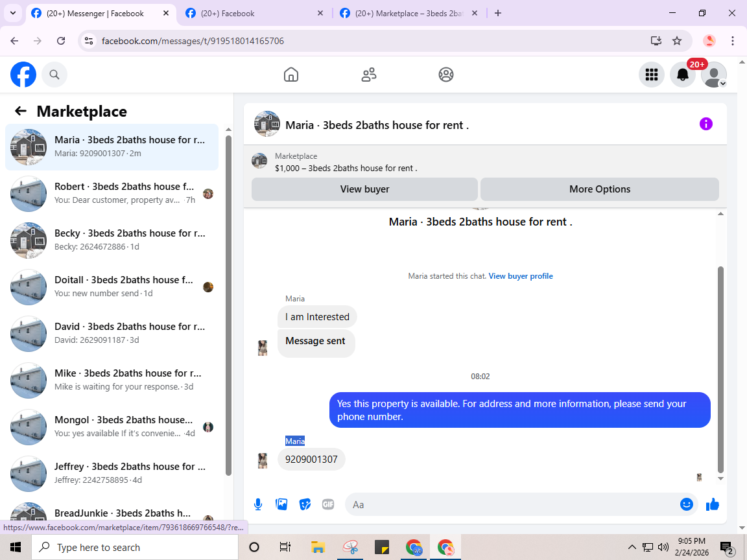Click the Facebook search magnifier icon

click(x=54, y=75)
